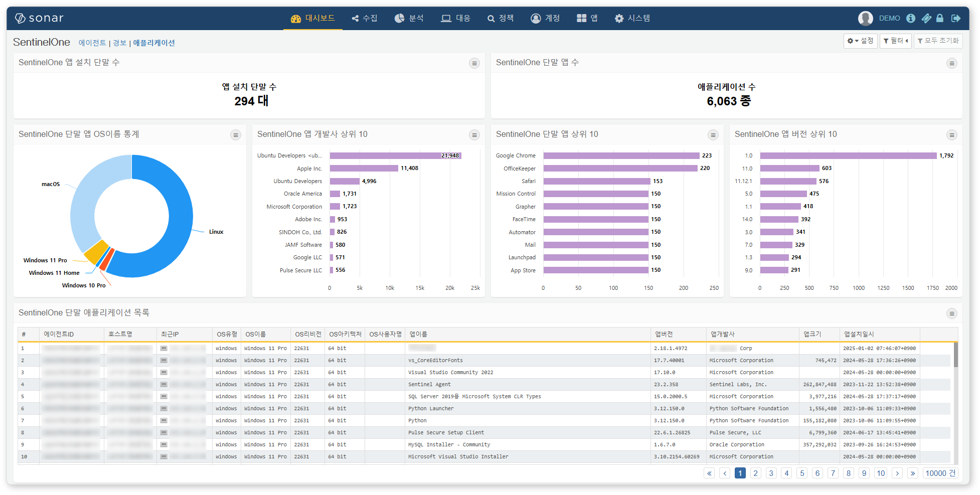
Task: Select the vs_CoreEditorFonts cell
Action: (528, 360)
